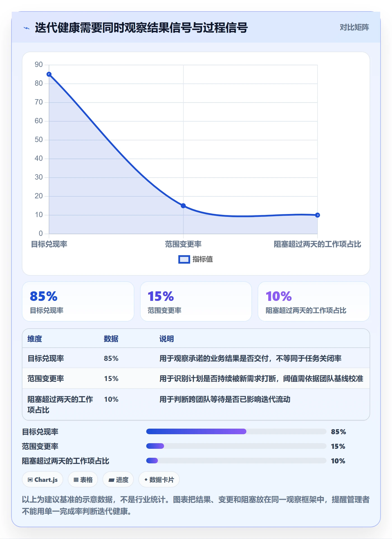Select the 范围变更率 table row cell

[46, 378]
